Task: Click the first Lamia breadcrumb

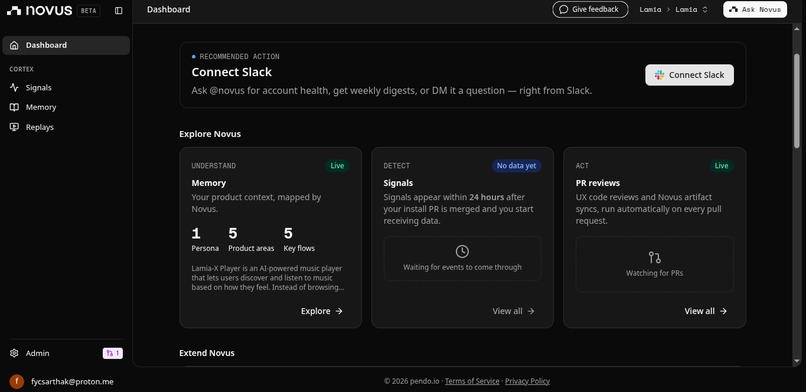Action: pos(650,9)
